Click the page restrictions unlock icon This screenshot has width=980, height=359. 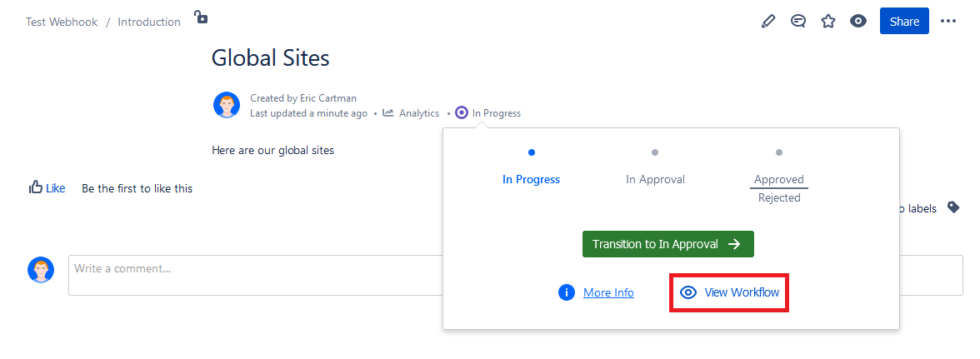201,17
